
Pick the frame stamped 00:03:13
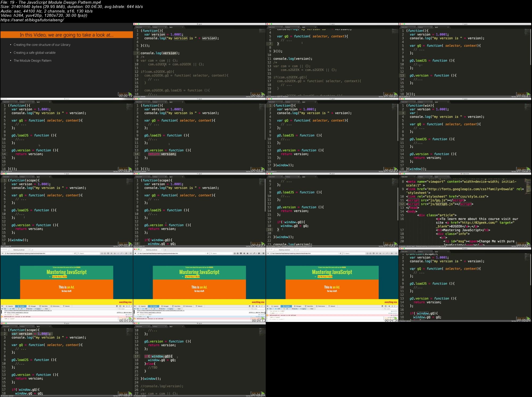pos(199,210)
